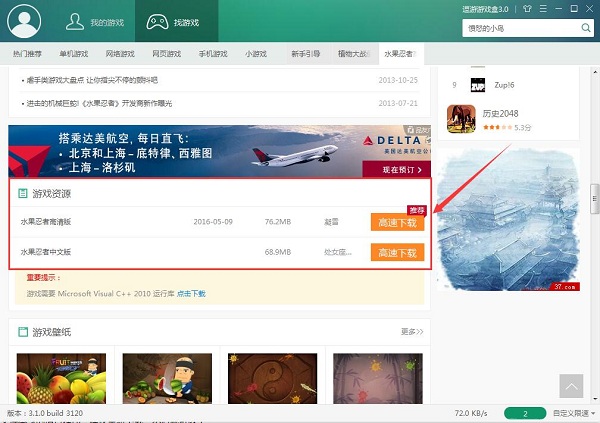Click the back-to-top arrow icon
Screen dimensions: 600x423
570,385
